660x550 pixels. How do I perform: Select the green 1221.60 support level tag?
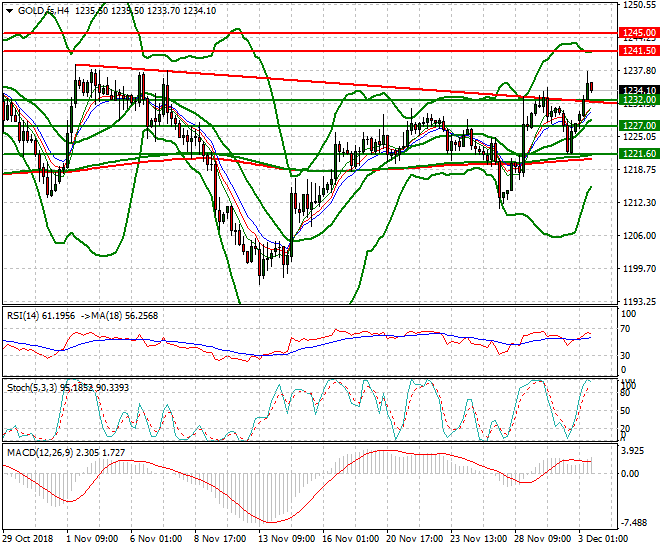click(637, 153)
